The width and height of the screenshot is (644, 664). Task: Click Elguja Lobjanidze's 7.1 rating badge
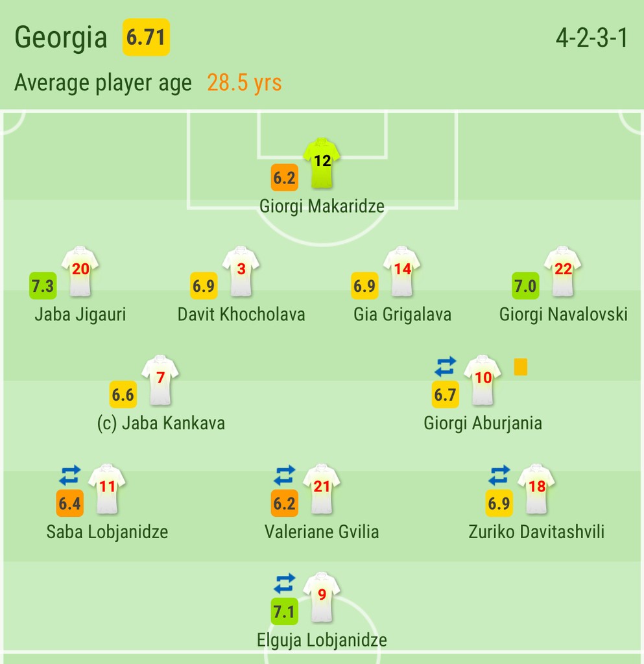click(x=285, y=611)
